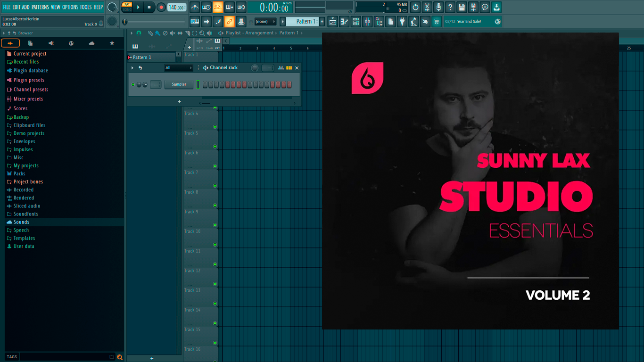Expand the Channel rack menu arrow
The height and width of the screenshot is (362, 644).
(132, 68)
